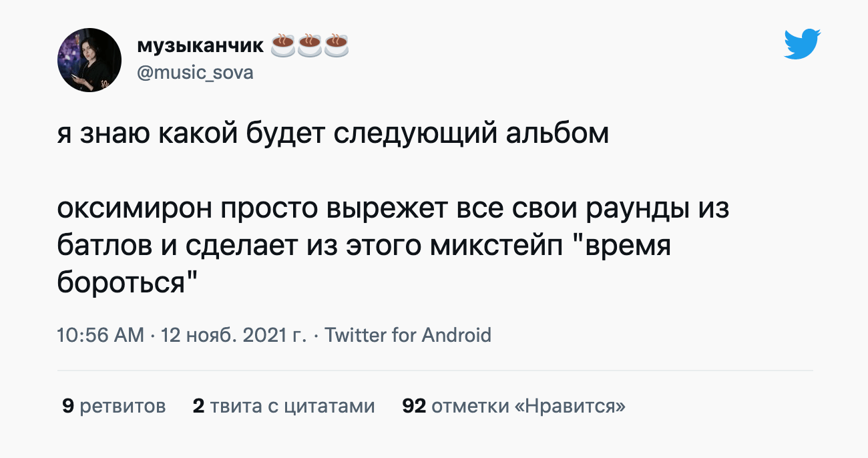
Task: Click the word "батлов" in the tweet
Action: coord(103,247)
